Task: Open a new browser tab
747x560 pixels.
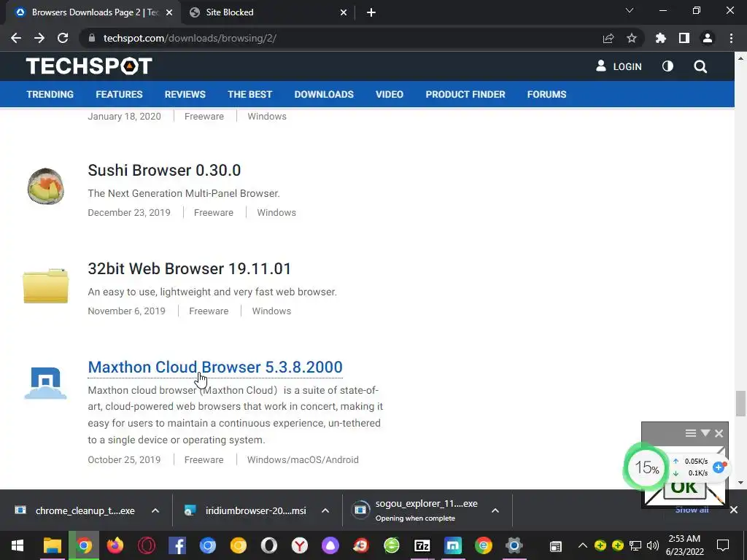Action: tap(371, 12)
